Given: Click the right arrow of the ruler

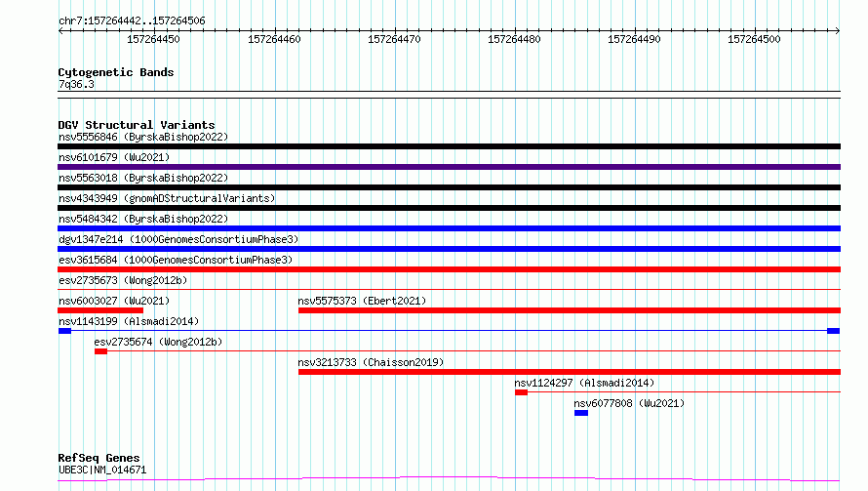Looking at the screenshot, I should 838,31.
